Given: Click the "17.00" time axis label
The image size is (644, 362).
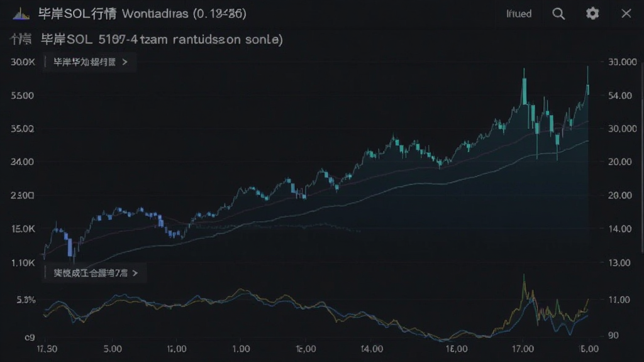Looking at the screenshot, I should (x=523, y=349).
